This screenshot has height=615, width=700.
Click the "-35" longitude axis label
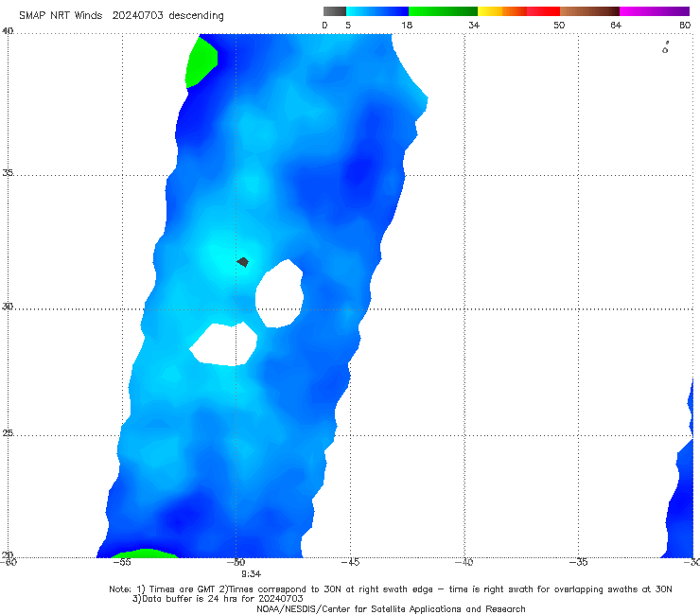pos(578,562)
